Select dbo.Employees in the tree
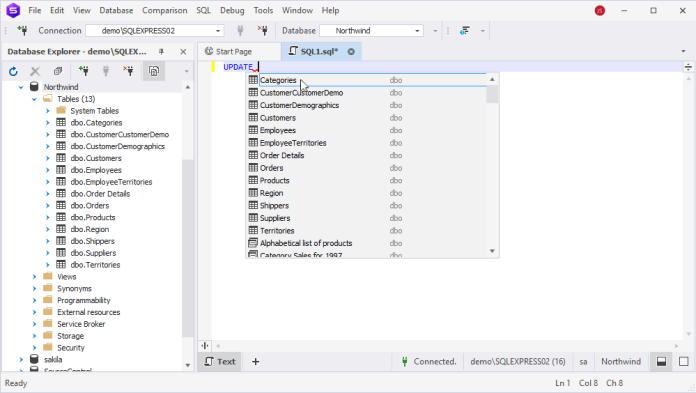Screen dimensions: 696x393 click(96, 170)
